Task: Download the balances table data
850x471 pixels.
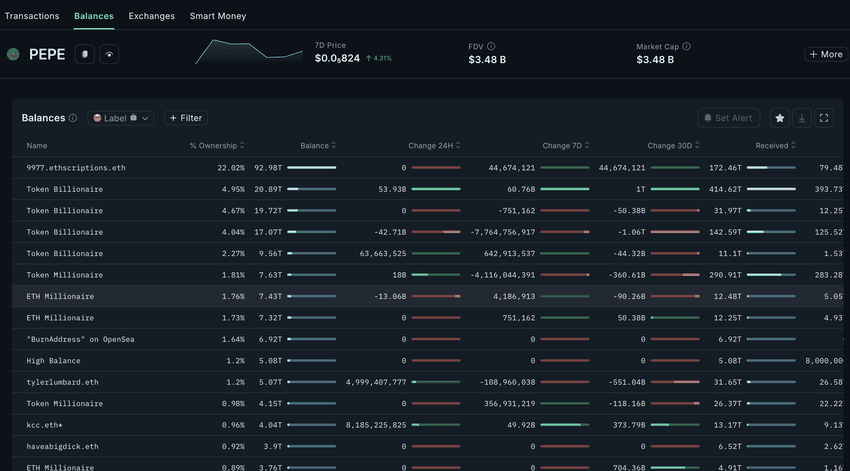Action: pos(802,118)
